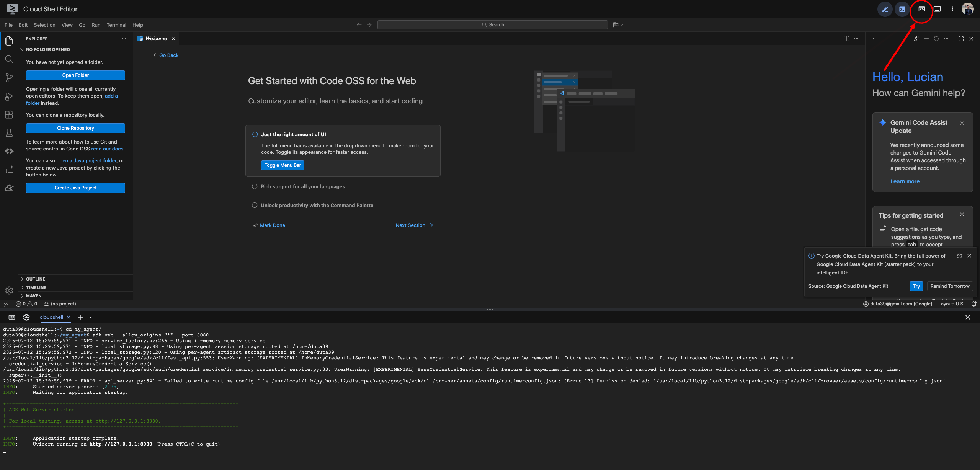Open Gemini chat history clock icon

936,39
